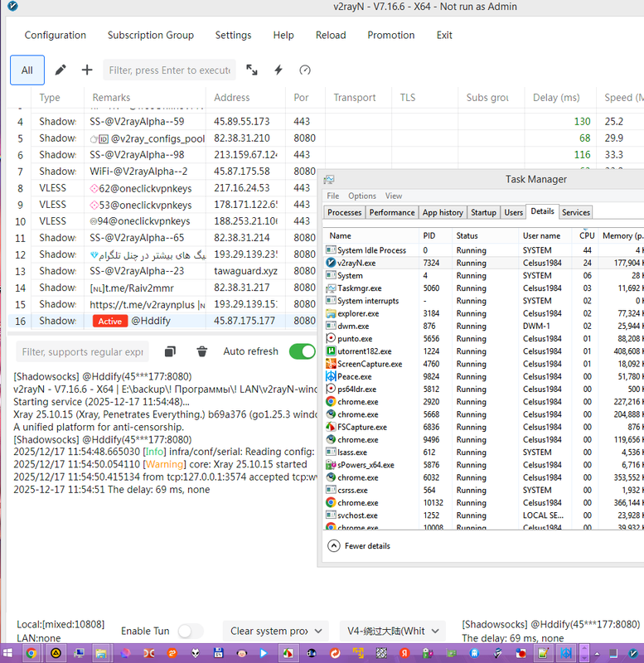644x663 pixels.
Task: Open the Promotion menu
Action: (x=390, y=35)
